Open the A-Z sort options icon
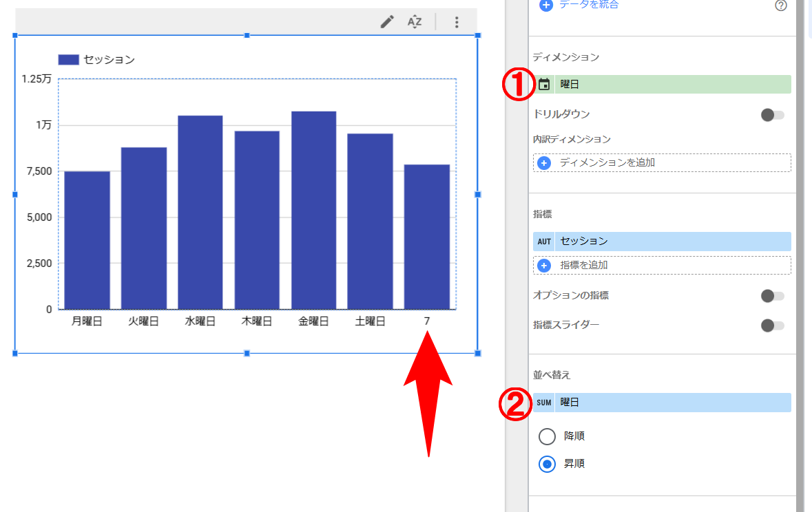 click(x=414, y=22)
